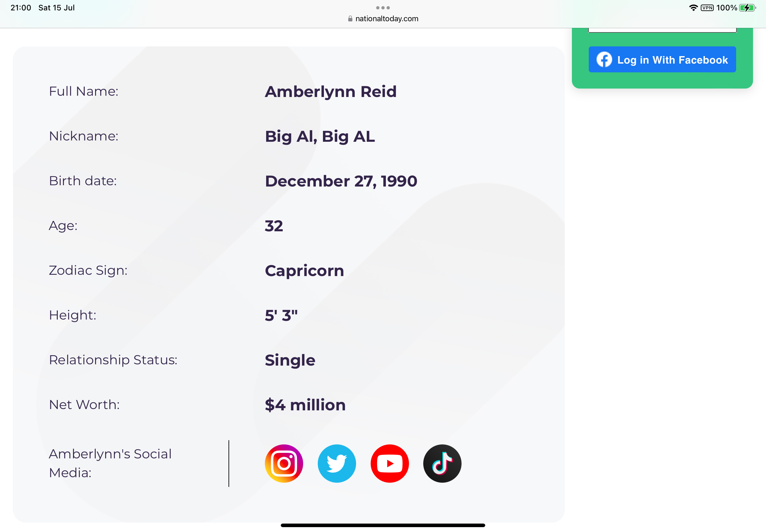The width and height of the screenshot is (766, 532).
Task: Select net worth $4 million
Action: point(305,405)
